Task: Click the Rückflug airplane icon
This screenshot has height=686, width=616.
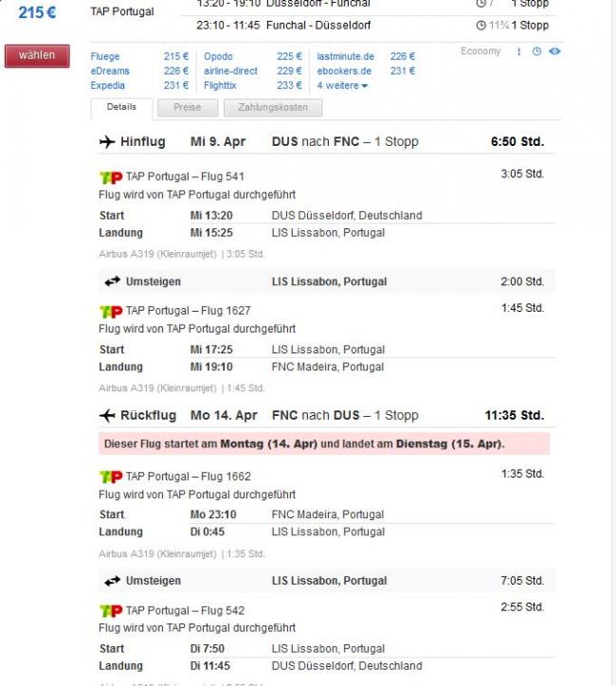Action: point(107,415)
